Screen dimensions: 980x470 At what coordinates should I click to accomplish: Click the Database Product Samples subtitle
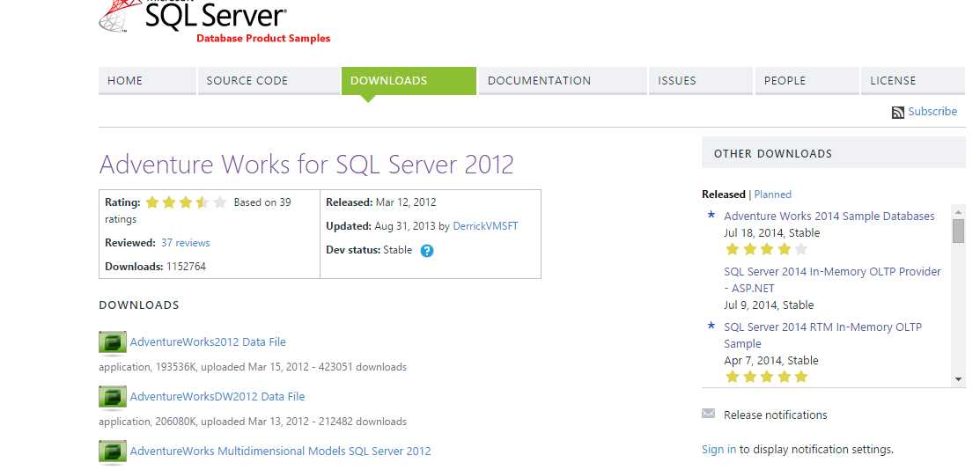click(263, 38)
